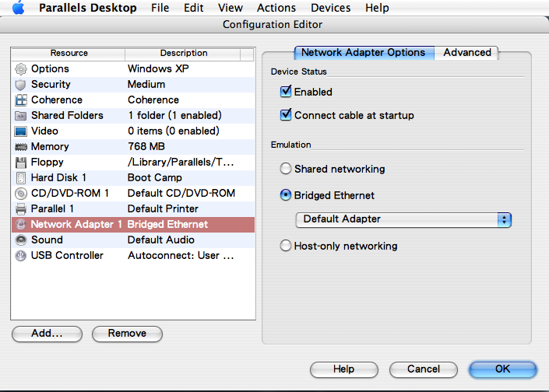Select the Coherence resource label
The height and width of the screenshot is (392, 549).
click(57, 100)
